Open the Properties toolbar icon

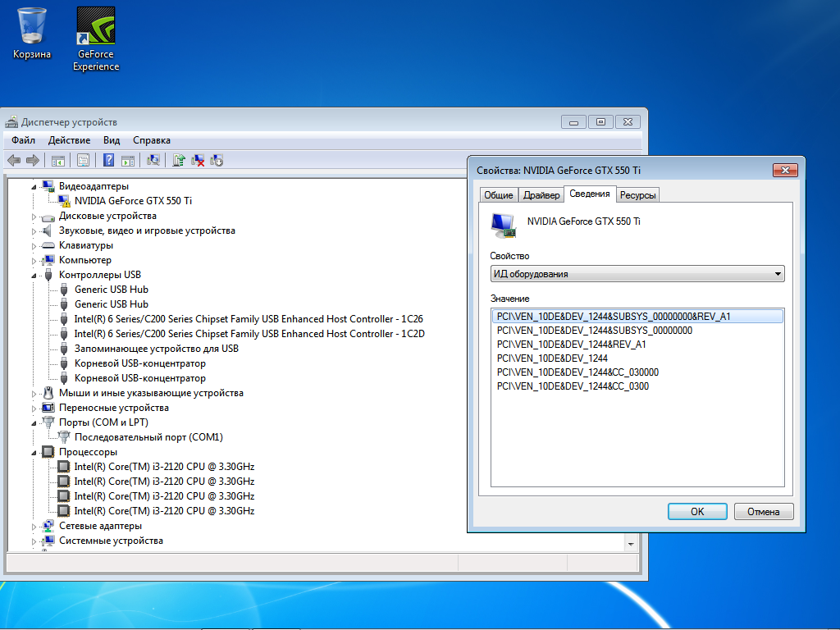(83, 160)
